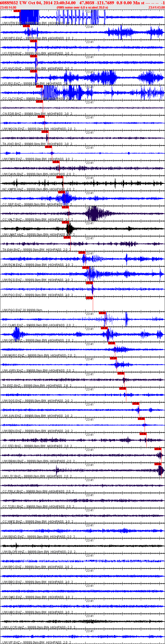Click the coordinates 47.8038 -121.7689

[x=97, y=3]
